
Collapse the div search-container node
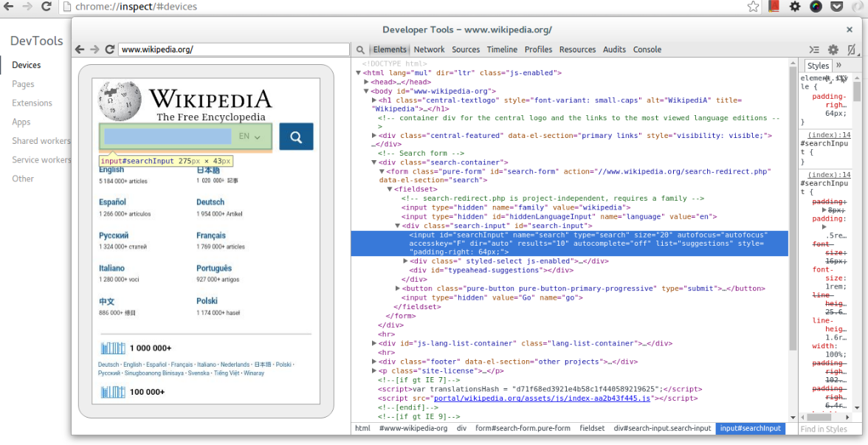(373, 162)
